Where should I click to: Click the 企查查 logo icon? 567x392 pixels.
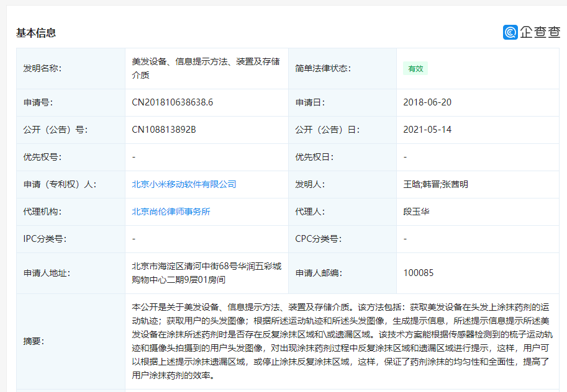pyautogui.click(x=510, y=32)
